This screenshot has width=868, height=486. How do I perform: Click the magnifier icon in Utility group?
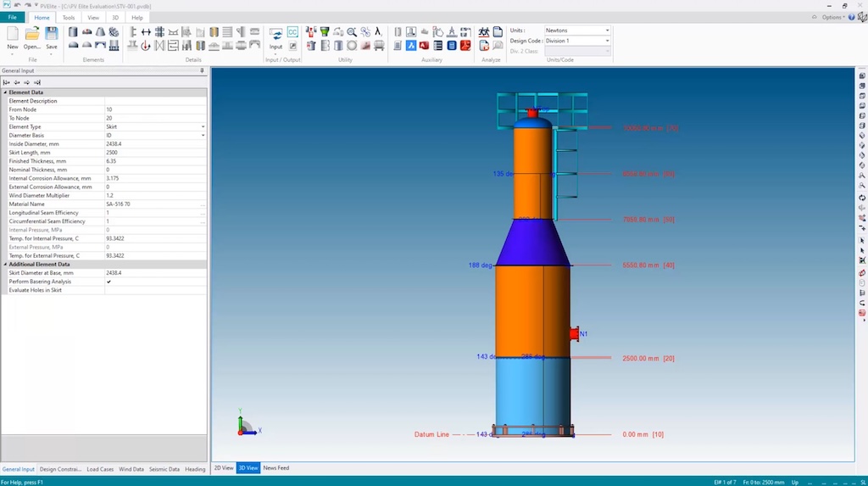351,31
